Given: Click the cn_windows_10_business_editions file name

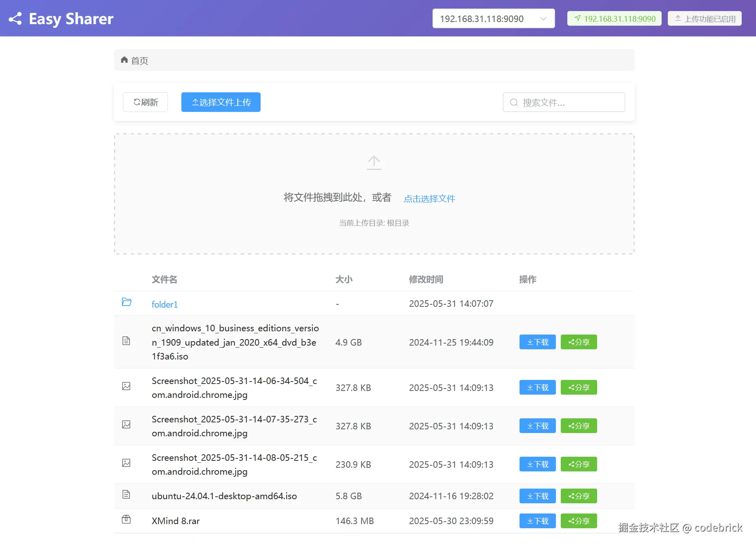Looking at the screenshot, I should [235, 342].
